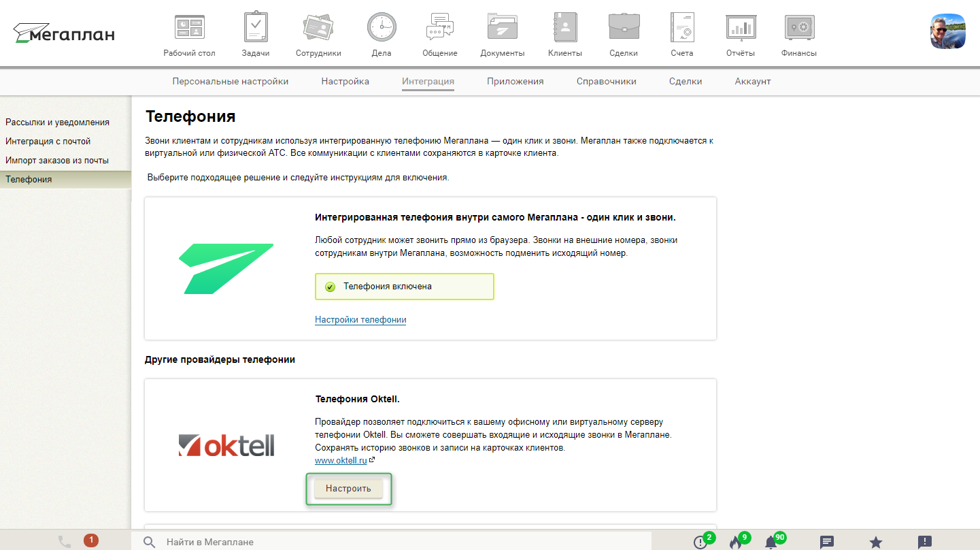Click the search magnifier icon
This screenshot has height=550, width=980.
[150, 543]
